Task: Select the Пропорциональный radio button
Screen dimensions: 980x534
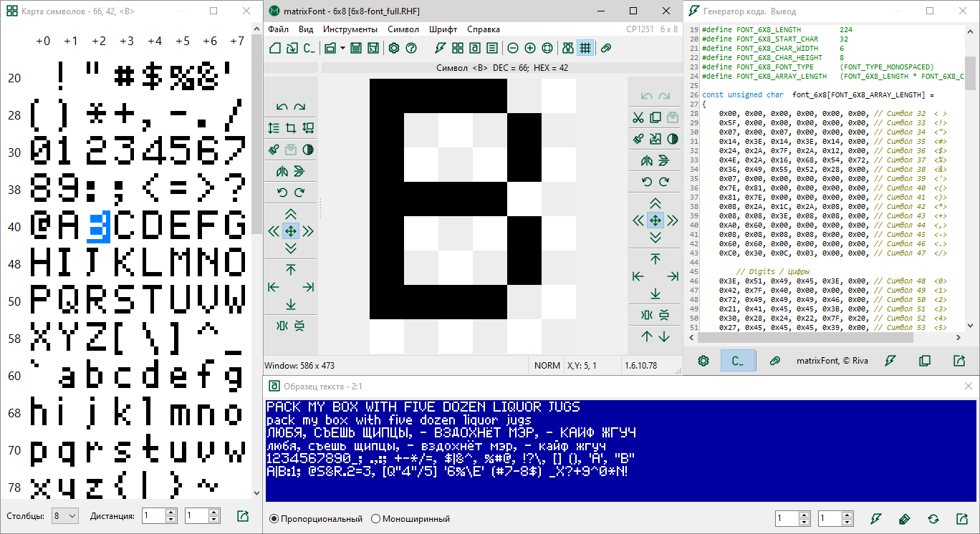Action: pyautogui.click(x=274, y=519)
